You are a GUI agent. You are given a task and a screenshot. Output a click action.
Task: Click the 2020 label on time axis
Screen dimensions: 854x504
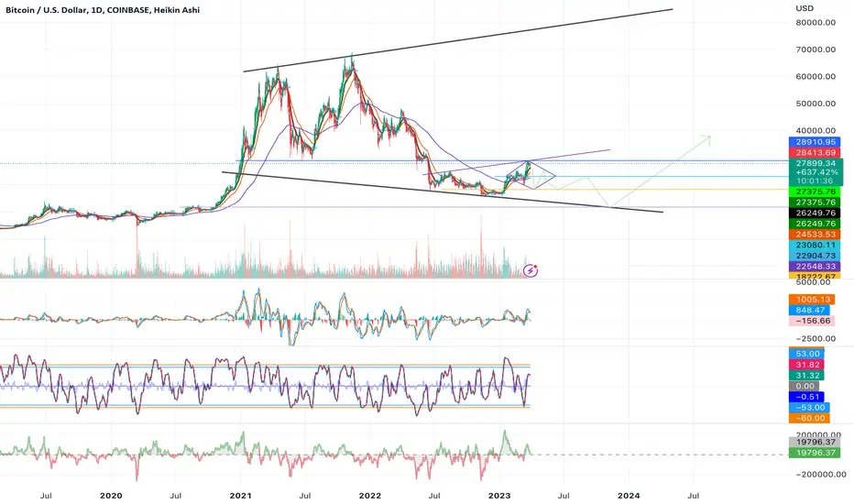coord(111,495)
